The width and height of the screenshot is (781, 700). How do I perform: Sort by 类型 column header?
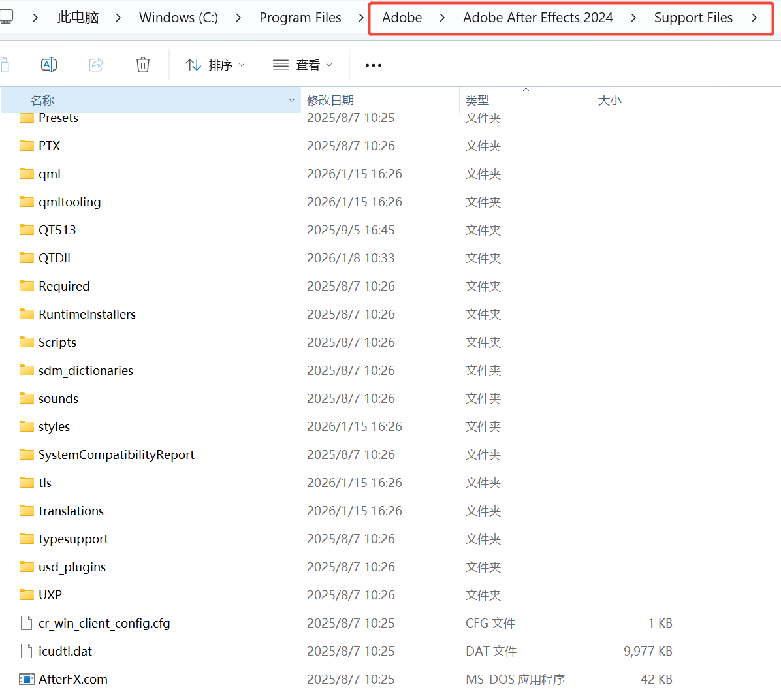(477, 100)
